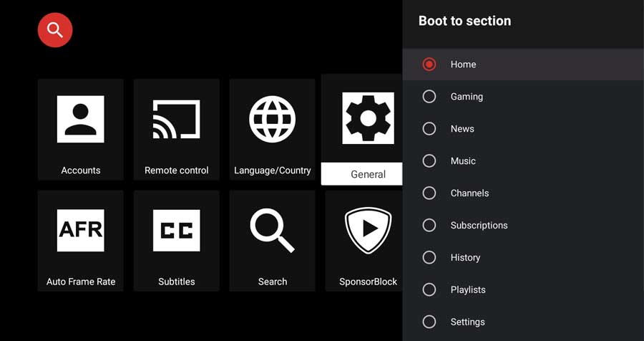
Task: Open the Subtitles CC tile
Action: (x=176, y=241)
